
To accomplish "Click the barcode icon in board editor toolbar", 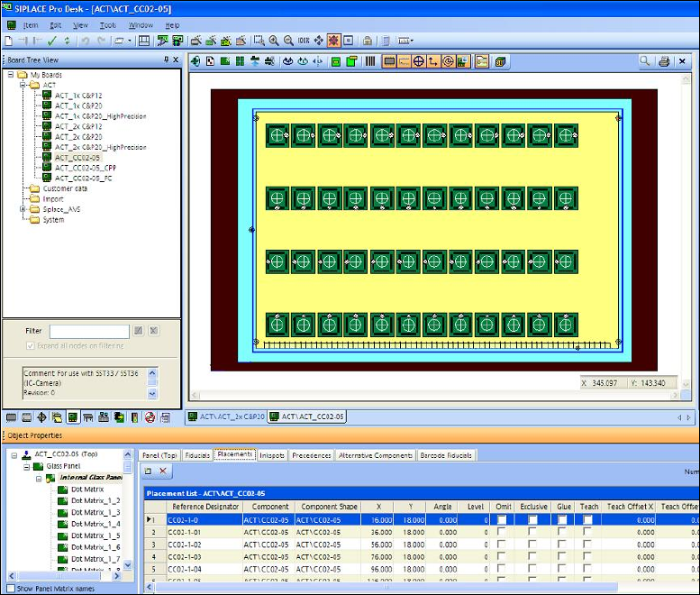I will point(370,61).
